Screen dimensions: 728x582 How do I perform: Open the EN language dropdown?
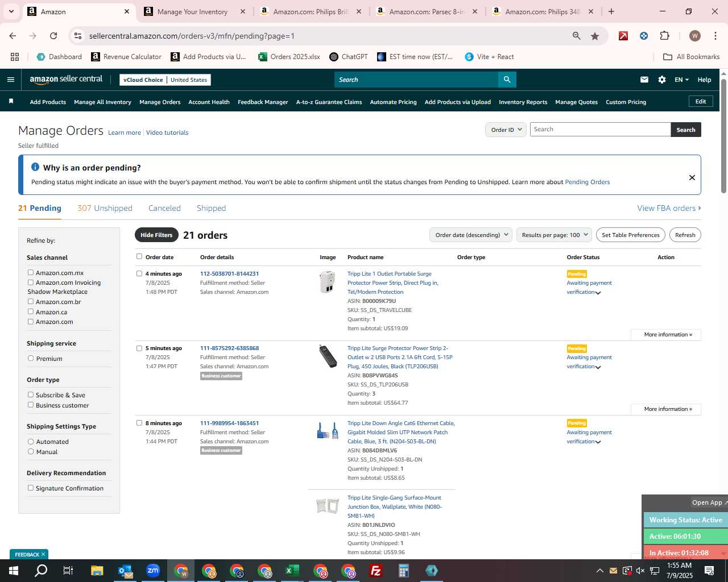(681, 80)
